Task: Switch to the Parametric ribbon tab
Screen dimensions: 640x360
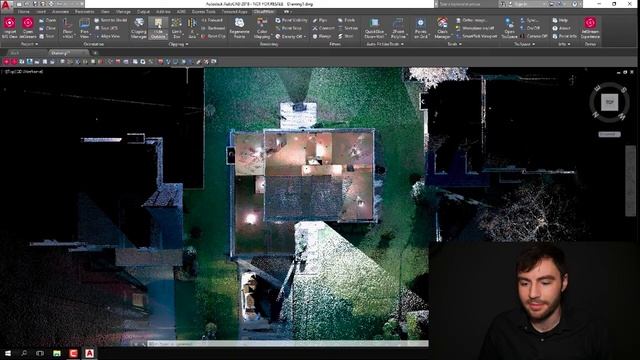Action: click(x=84, y=12)
